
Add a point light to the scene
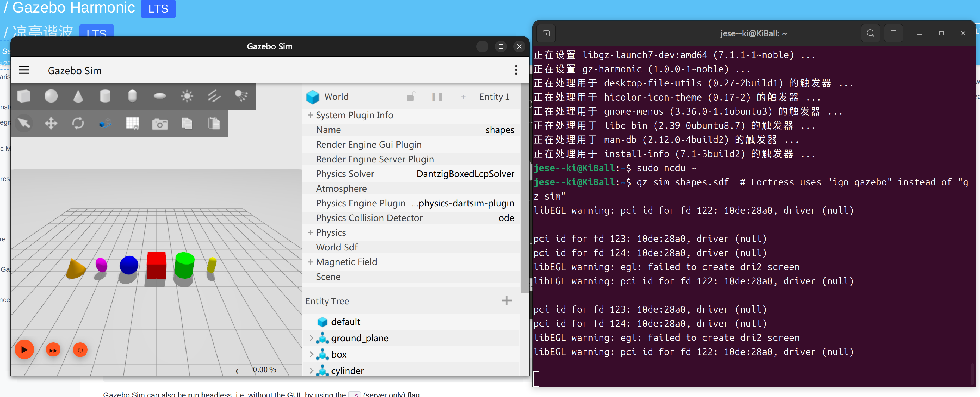[187, 96]
